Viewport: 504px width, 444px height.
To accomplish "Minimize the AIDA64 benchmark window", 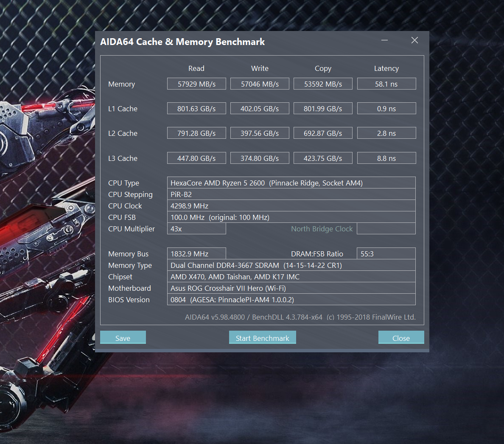I will [384, 40].
